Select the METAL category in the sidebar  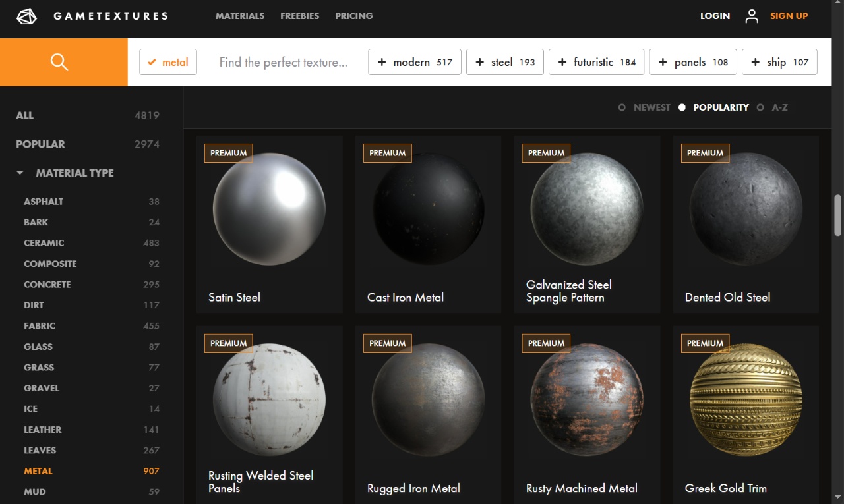[x=38, y=471]
